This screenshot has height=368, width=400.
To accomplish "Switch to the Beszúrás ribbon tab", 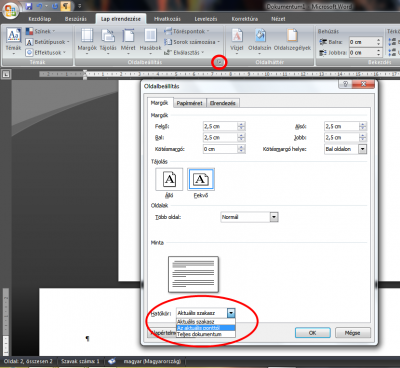I will tap(76, 19).
